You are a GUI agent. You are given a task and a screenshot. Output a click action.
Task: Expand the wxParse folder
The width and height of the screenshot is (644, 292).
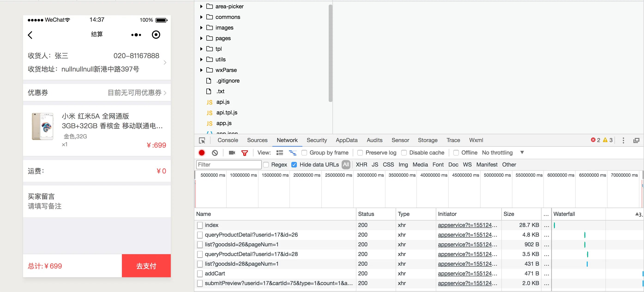pos(201,70)
